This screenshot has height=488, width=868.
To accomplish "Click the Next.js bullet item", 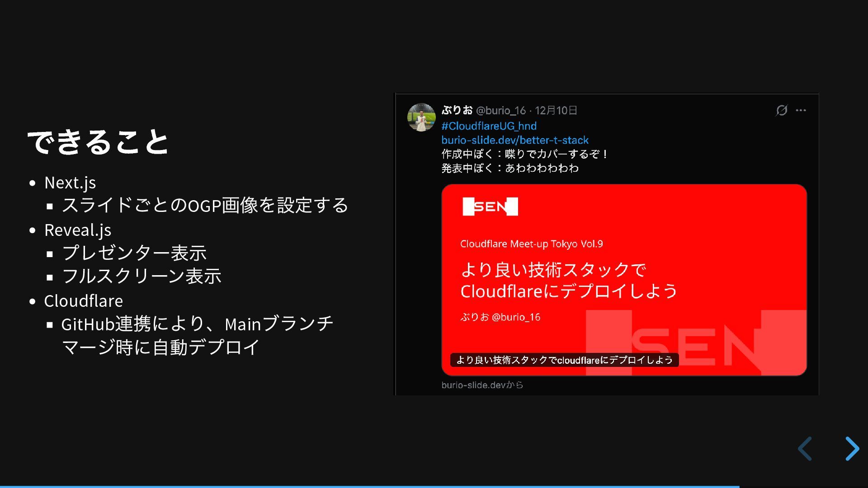I will tap(70, 183).
